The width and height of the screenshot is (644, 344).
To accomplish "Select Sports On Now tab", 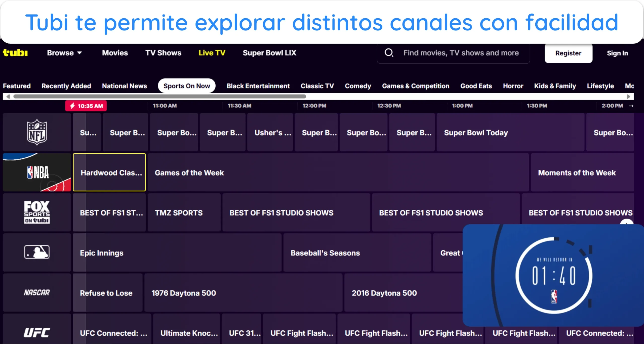I will (x=187, y=86).
